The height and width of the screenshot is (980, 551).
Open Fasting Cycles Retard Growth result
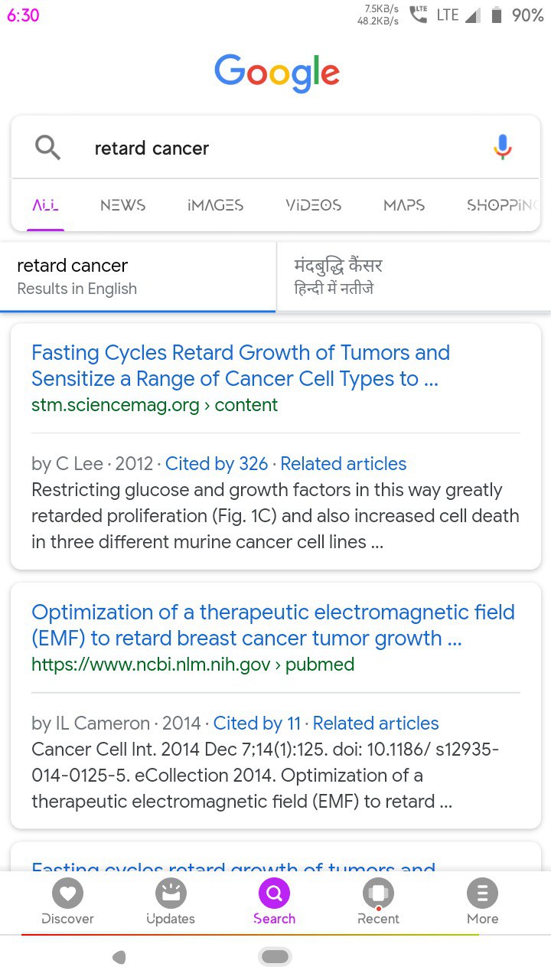(x=240, y=366)
